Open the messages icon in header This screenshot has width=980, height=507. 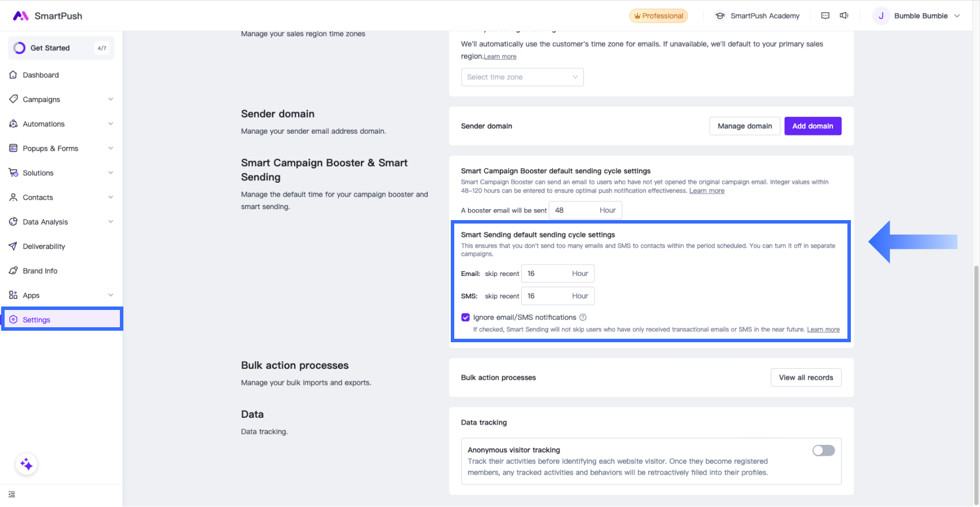[825, 16]
